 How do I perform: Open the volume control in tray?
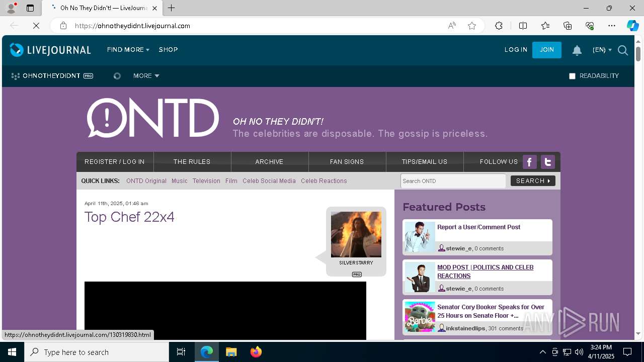579,352
